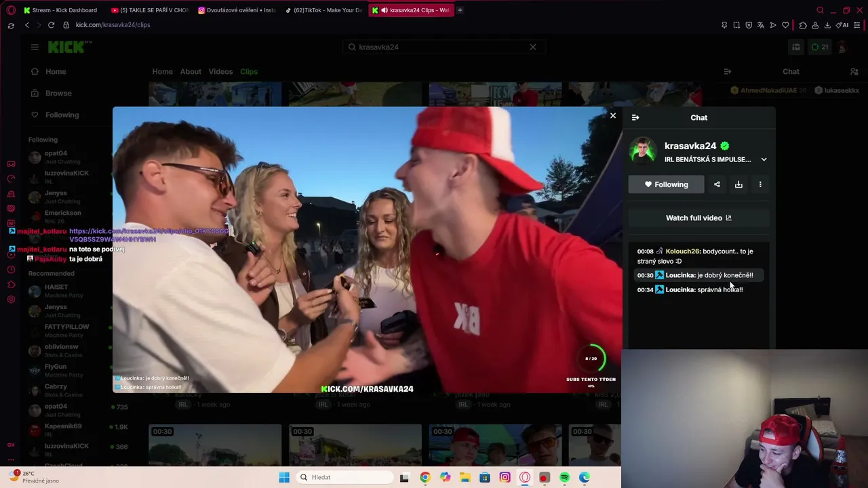Screen dimensions: 868x488
Task: Switch to the Instagram Dvoufázové ověření tab
Action: pos(236,10)
